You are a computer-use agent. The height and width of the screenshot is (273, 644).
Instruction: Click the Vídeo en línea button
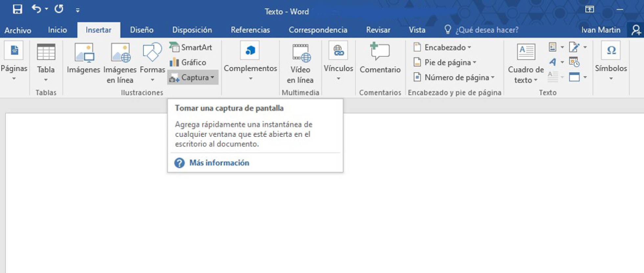pyautogui.click(x=300, y=64)
